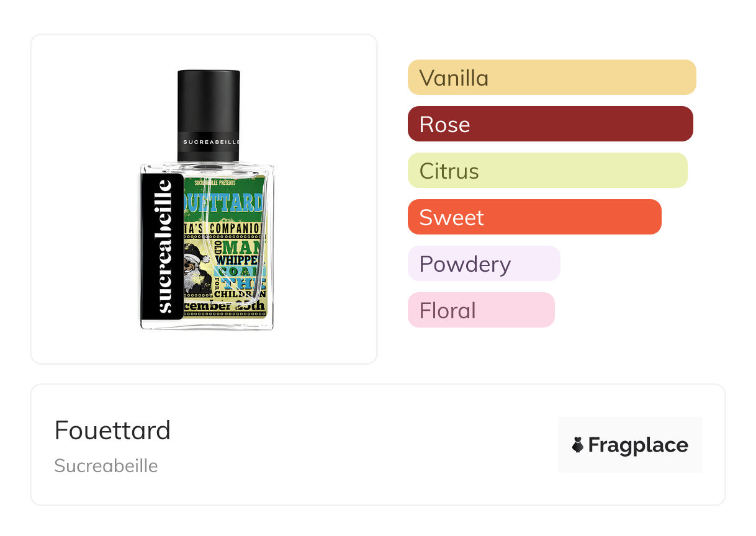Click the Fragplace wordmark text
Image resolution: width=756 pixels, height=536 pixels.
[637, 445]
